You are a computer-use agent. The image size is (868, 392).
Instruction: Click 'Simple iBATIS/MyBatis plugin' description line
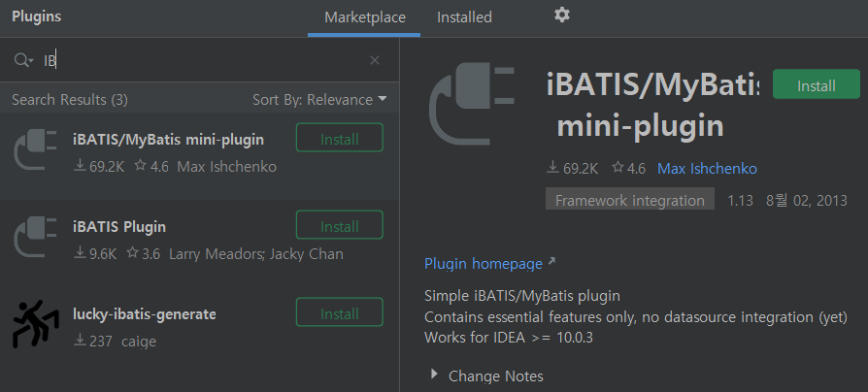[x=522, y=296]
